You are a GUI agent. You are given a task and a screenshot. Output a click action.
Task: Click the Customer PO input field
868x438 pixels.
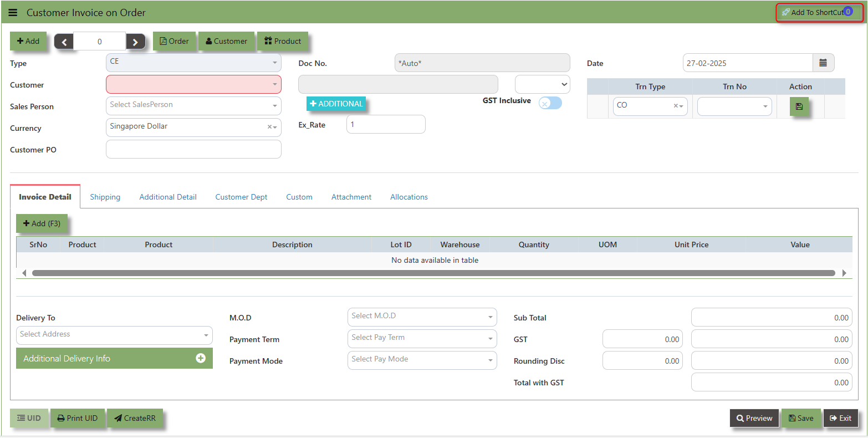coord(193,149)
